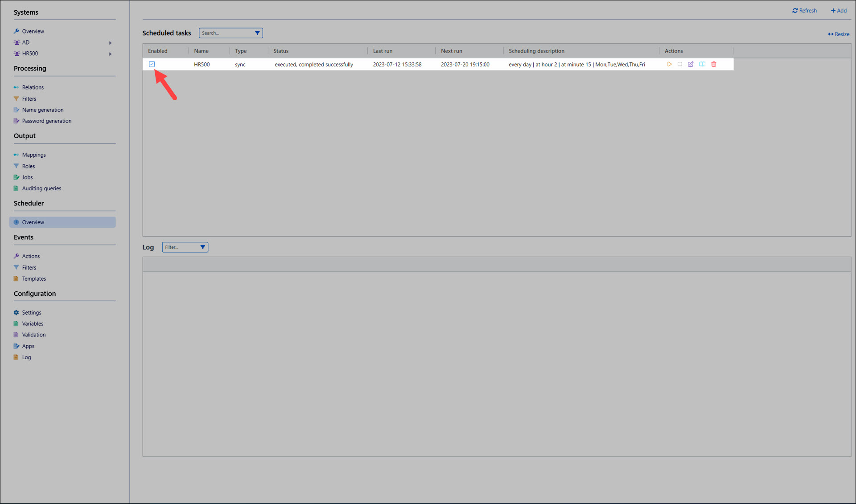Add a new scheduled task

(x=839, y=11)
